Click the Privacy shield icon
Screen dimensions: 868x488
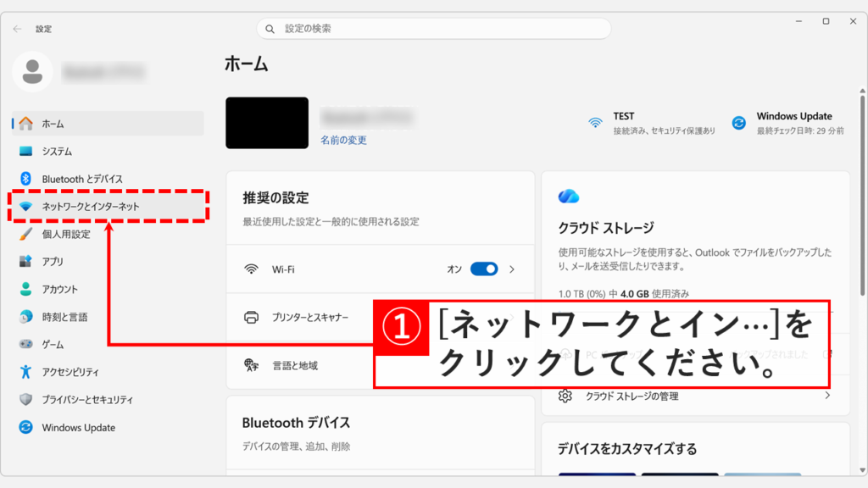[25, 400]
